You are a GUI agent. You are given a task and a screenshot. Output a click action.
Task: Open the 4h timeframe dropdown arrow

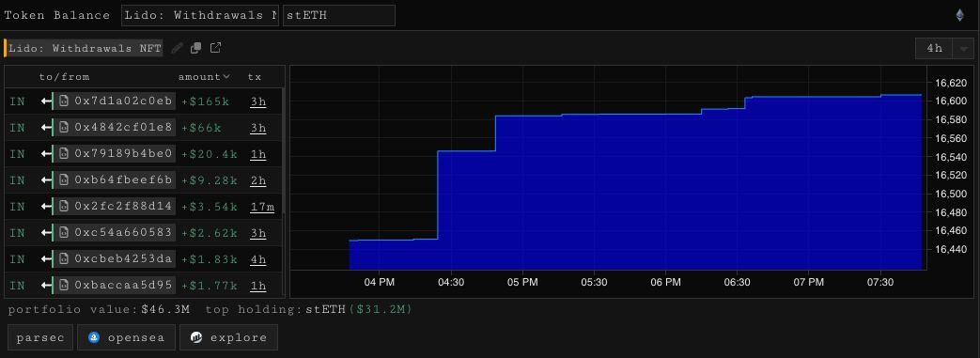[x=963, y=49]
